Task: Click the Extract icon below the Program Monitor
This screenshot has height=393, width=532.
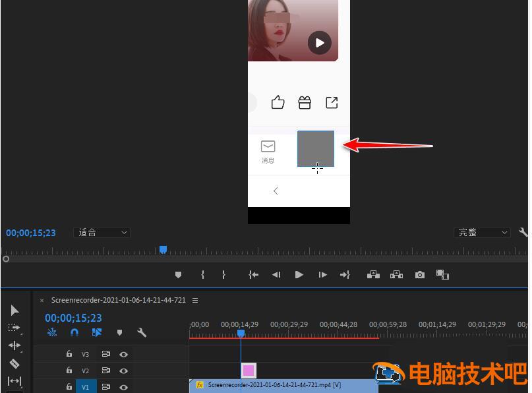Action: (x=396, y=275)
